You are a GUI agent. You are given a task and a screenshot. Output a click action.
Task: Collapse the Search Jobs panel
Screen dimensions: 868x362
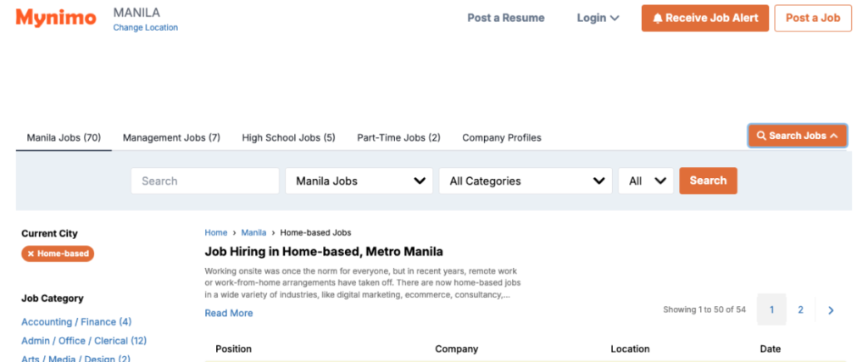(x=797, y=136)
